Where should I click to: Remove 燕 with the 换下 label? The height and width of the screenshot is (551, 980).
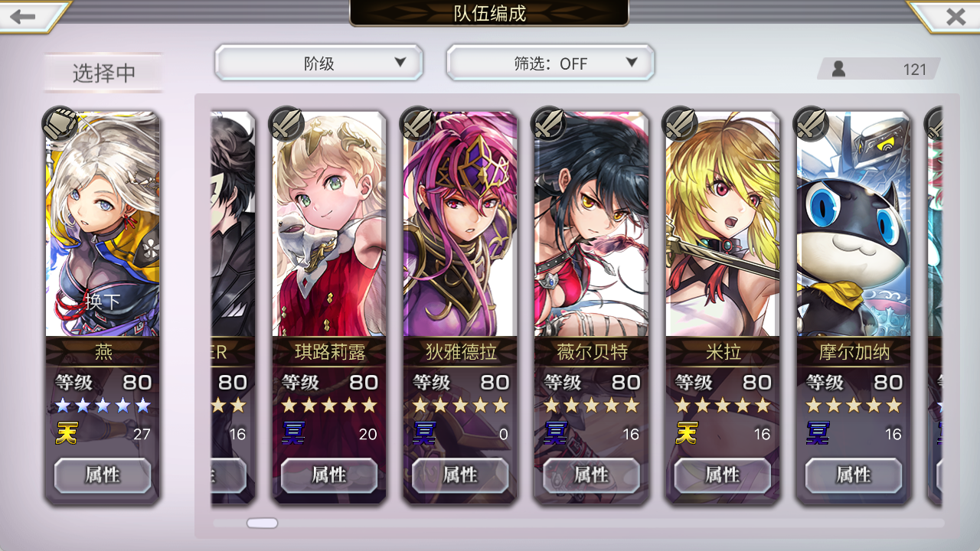pos(103,302)
